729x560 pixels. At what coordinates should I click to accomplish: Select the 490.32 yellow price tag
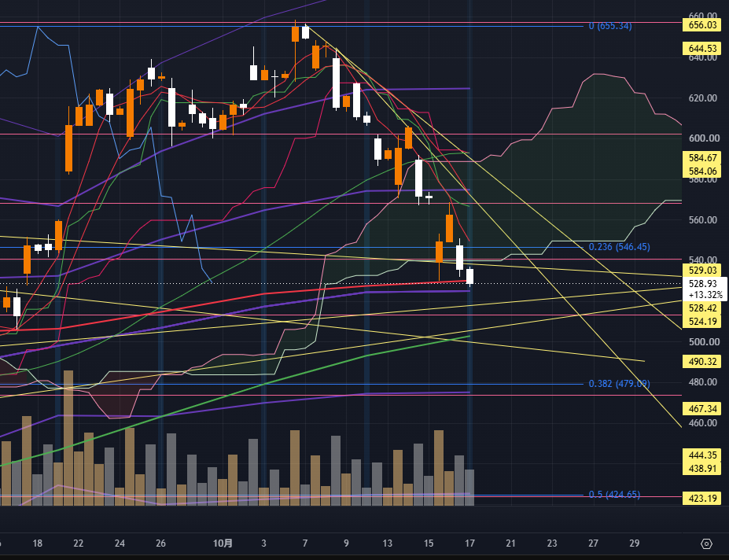point(702,361)
